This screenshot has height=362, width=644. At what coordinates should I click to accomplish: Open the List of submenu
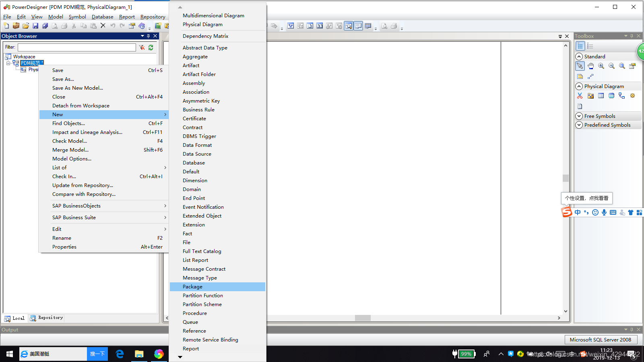(104, 167)
